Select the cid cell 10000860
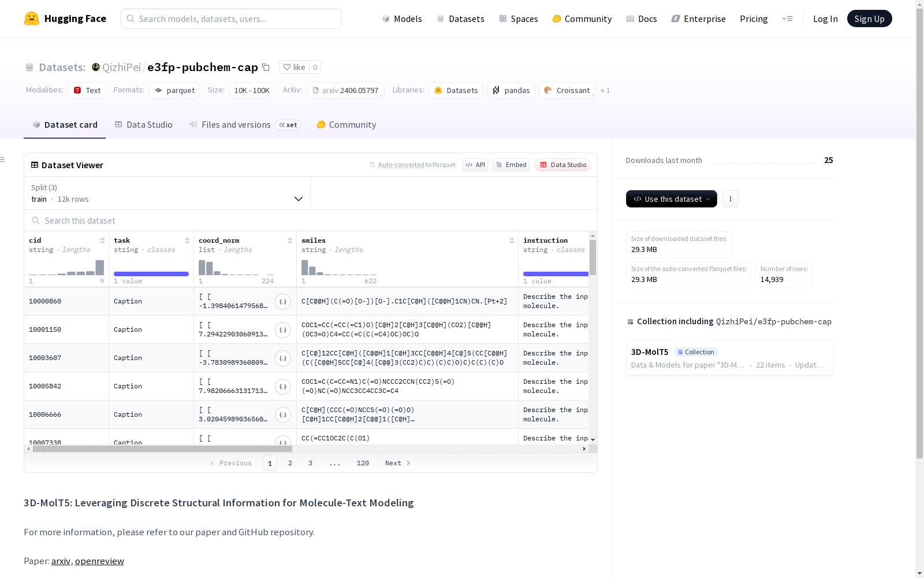The width and height of the screenshot is (924, 578). (x=66, y=301)
